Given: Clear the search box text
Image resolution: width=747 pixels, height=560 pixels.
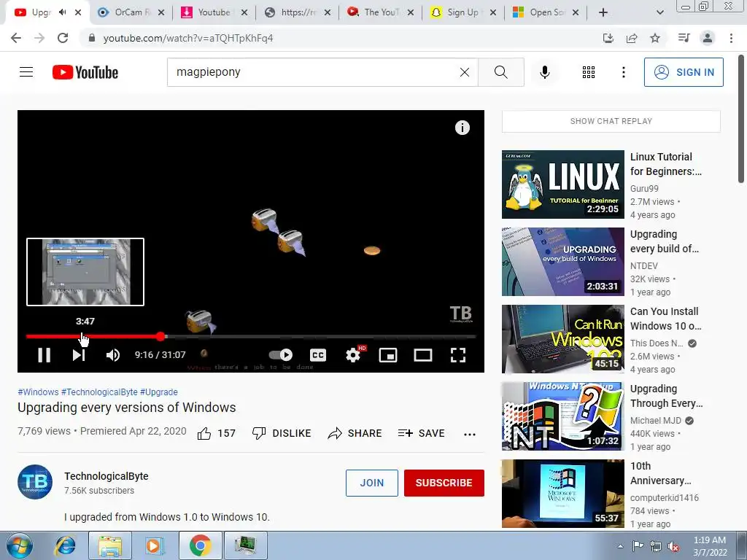Looking at the screenshot, I should click(x=465, y=72).
